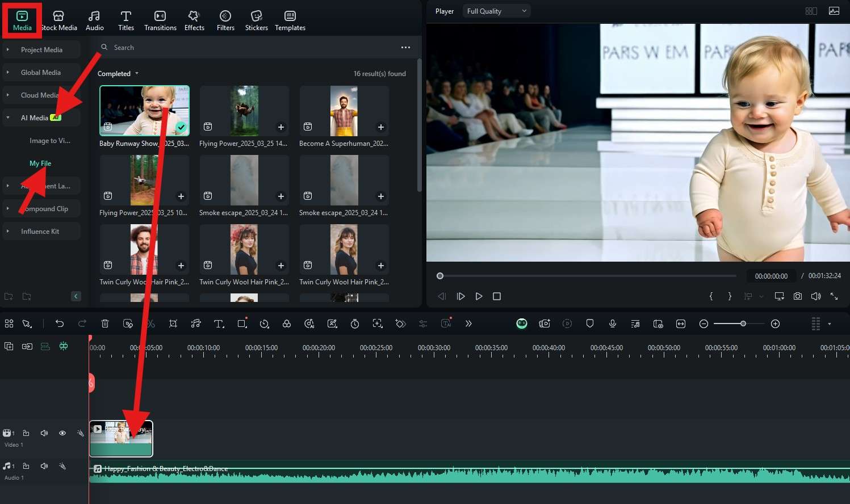Open the Stickers panel
The height and width of the screenshot is (504, 850).
(256, 20)
